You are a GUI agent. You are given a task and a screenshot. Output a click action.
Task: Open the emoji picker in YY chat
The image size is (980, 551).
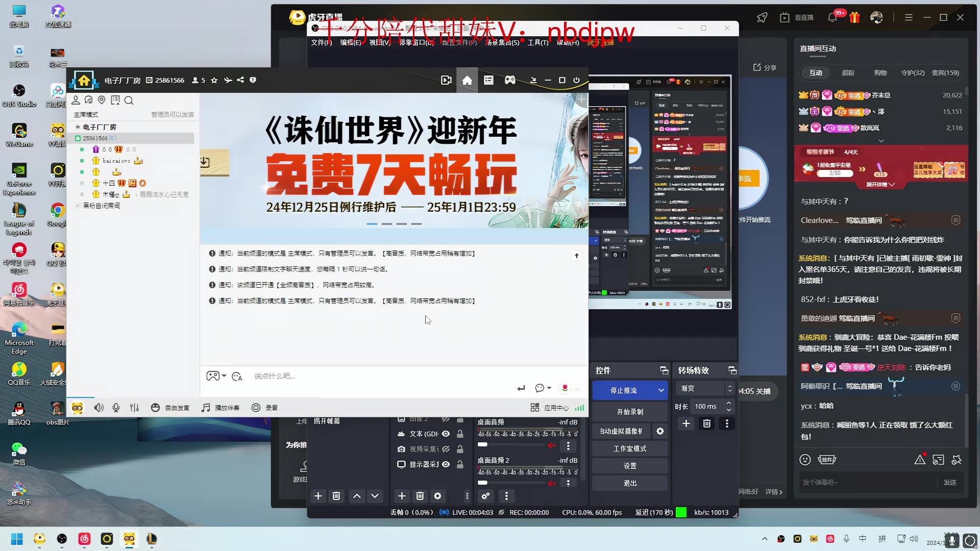coord(237,377)
